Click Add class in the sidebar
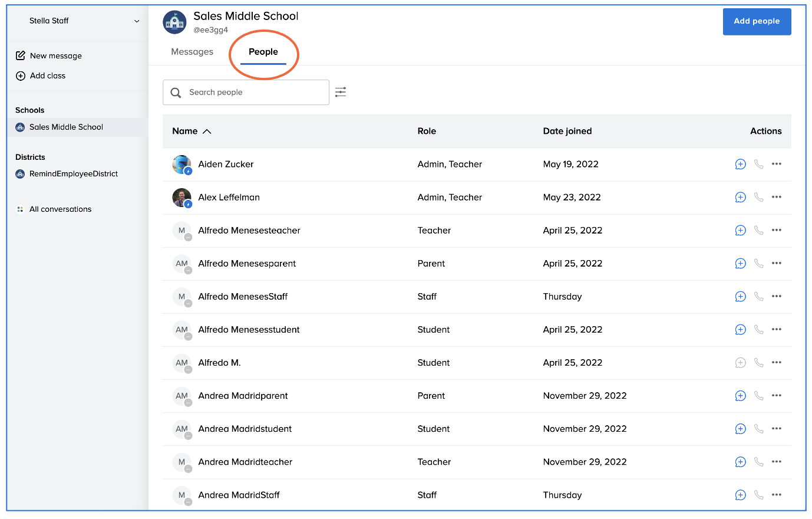The width and height of the screenshot is (812, 519). coord(47,76)
